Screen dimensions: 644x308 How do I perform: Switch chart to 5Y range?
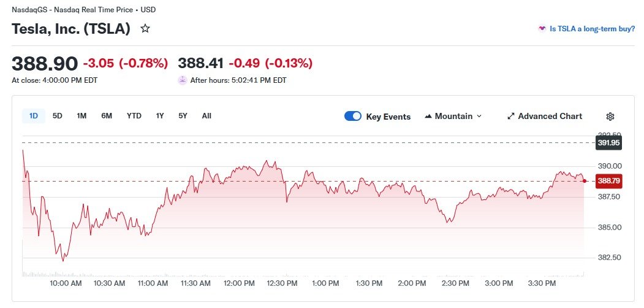pos(183,116)
